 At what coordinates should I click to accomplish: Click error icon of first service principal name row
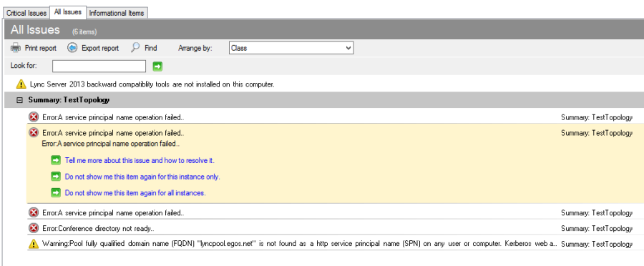34,117
